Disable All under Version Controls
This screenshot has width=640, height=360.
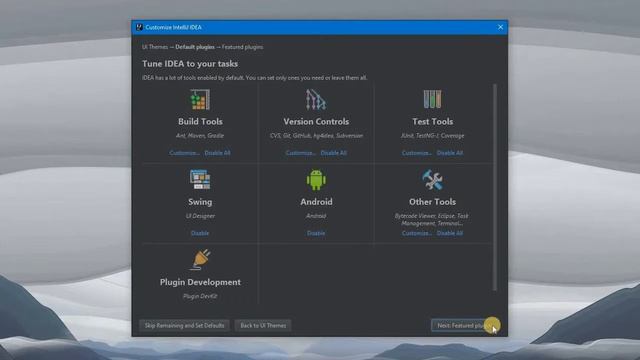(x=333, y=153)
